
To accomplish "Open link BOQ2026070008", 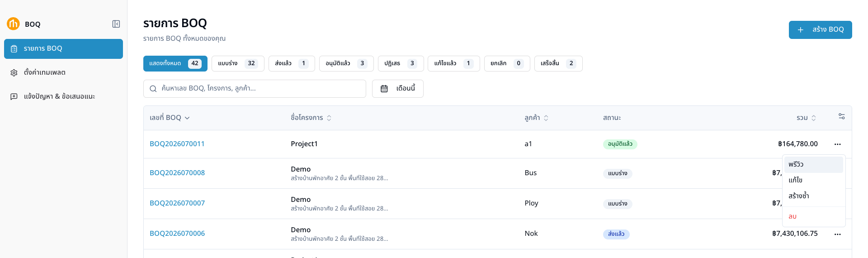I will [177, 173].
